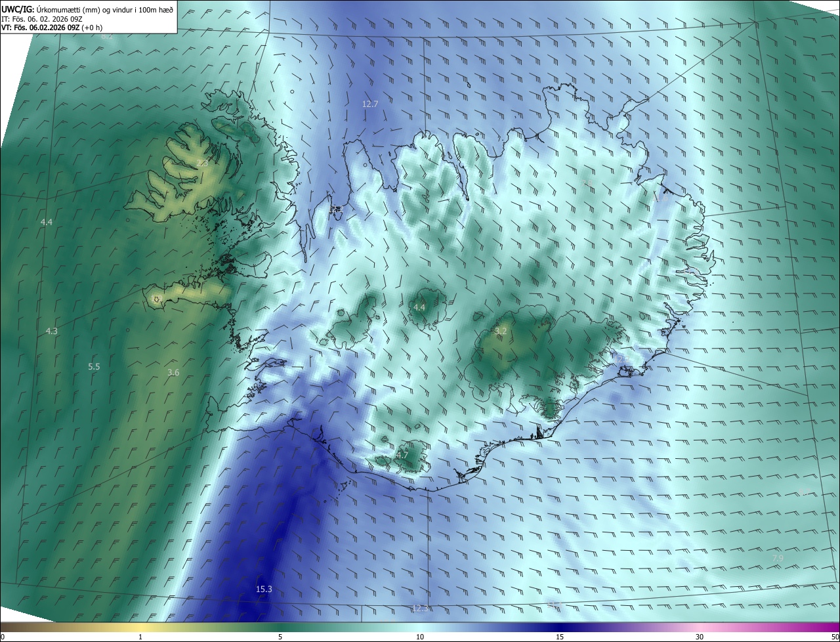
Task: Click the 4.3 value near the western edge
Action: 52,331
